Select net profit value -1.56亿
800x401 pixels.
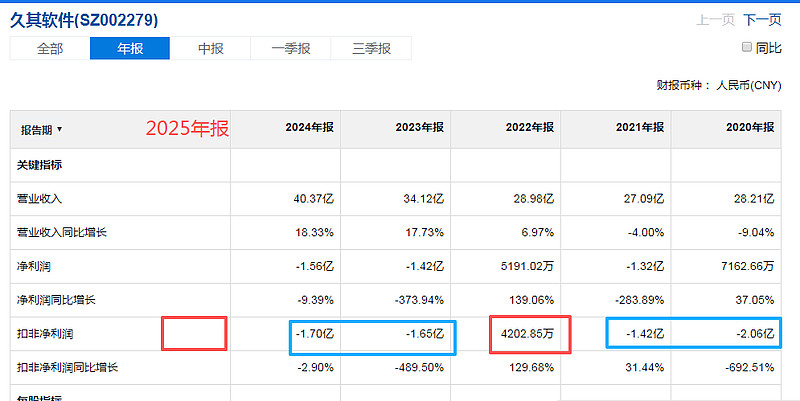[x=315, y=266]
